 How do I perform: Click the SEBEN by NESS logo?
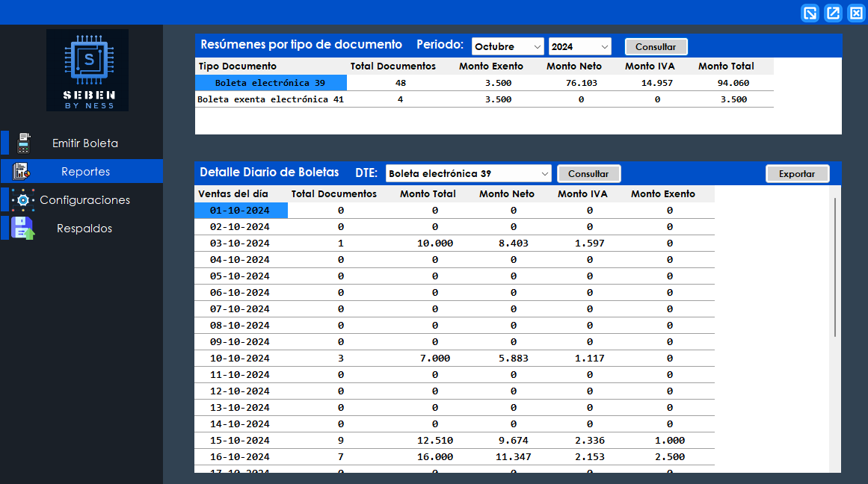(x=87, y=70)
